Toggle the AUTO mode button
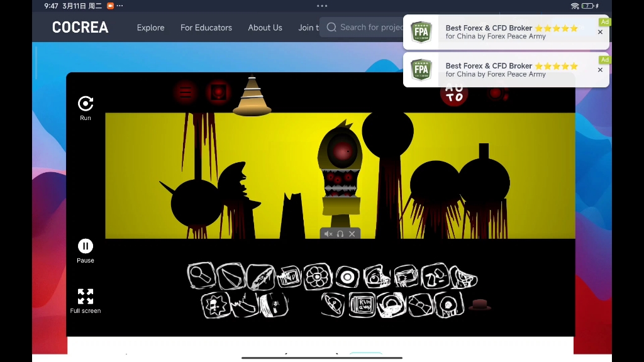This screenshot has height=362, width=644. point(454,94)
